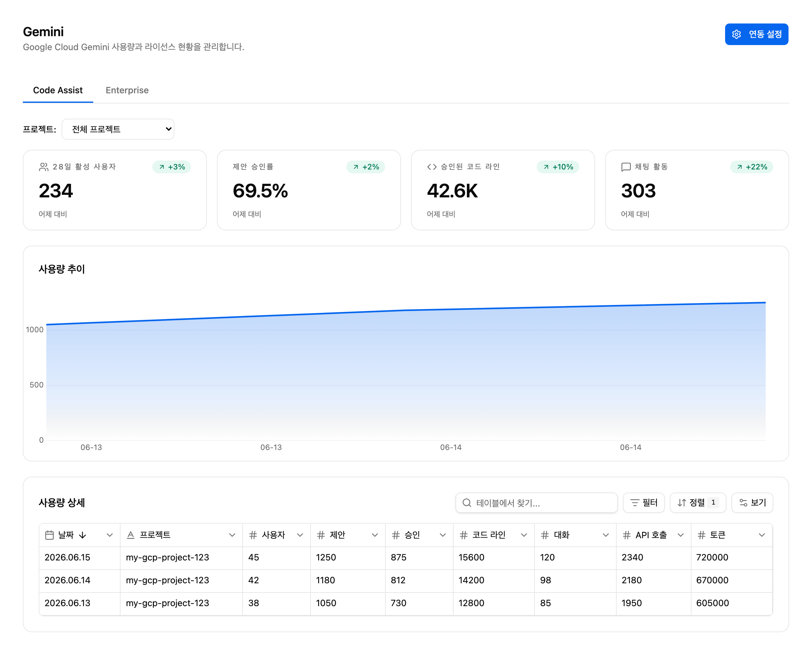Image resolution: width=812 pixels, height=655 pixels.
Task: Click the 42.6K accepted code lines card
Action: 503,190
